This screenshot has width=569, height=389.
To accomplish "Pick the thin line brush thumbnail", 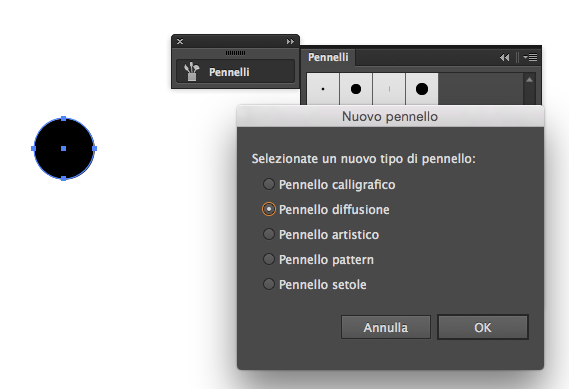I will [389, 89].
